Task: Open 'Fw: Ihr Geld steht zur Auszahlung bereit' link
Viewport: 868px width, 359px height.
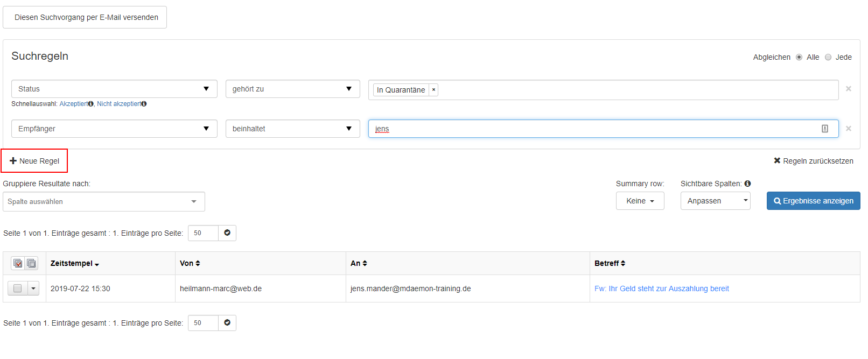Action: point(661,288)
